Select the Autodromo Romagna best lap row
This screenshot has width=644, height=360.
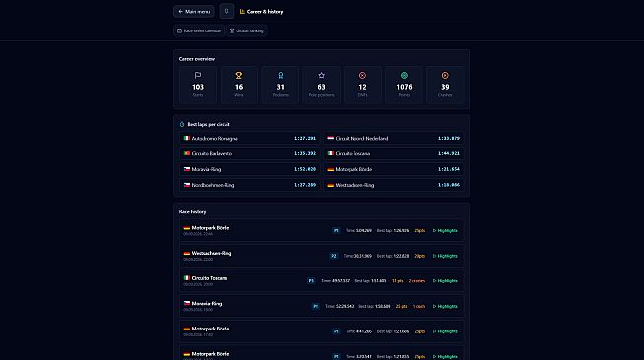(x=250, y=138)
